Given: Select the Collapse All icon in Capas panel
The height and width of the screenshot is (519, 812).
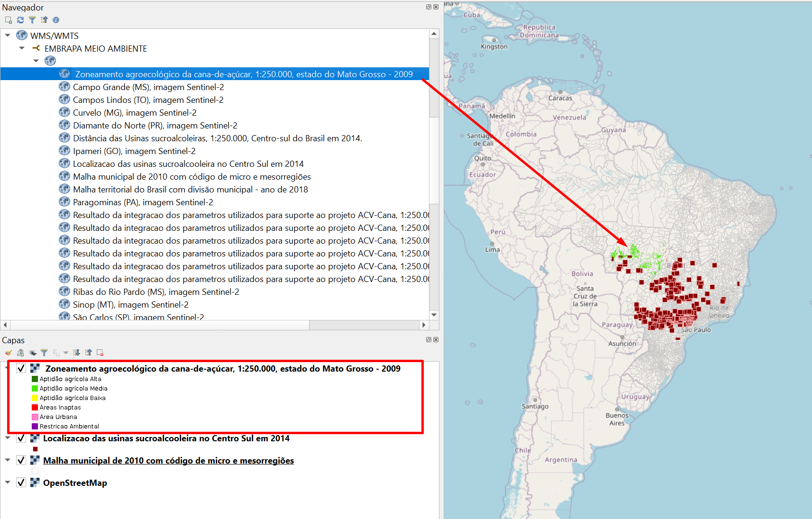Looking at the screenshot, I should coord(88,352).
